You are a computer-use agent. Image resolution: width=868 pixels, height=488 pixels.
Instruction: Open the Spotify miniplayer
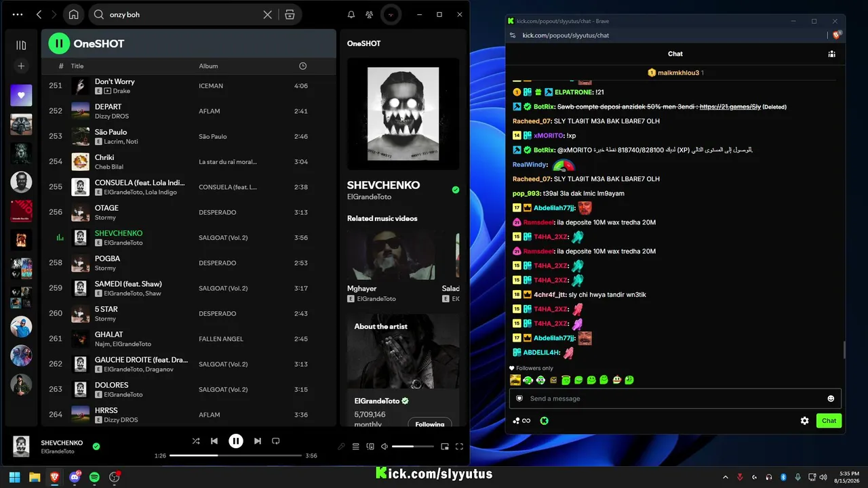[445, 447]
